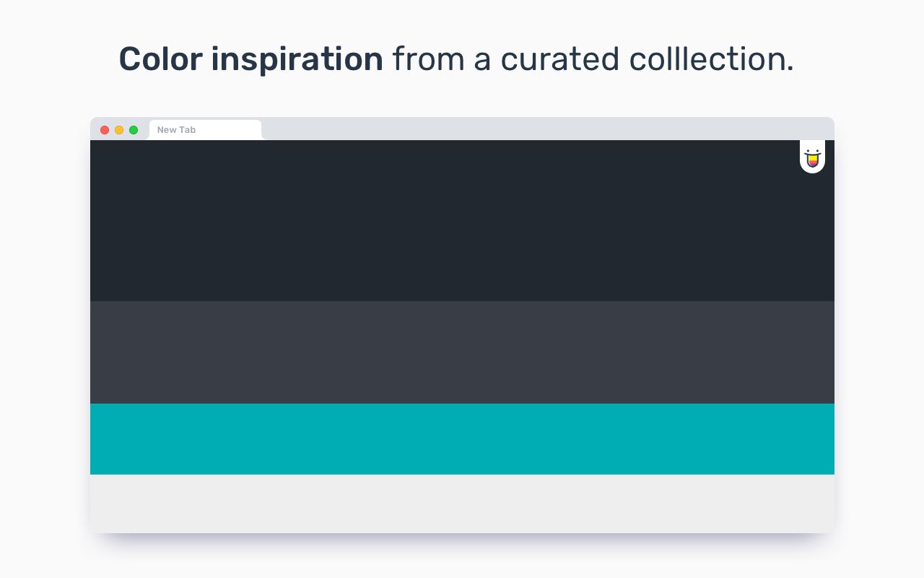
Task: Click the bold word "inspiration" in the headline
Action: click(297, 61)
